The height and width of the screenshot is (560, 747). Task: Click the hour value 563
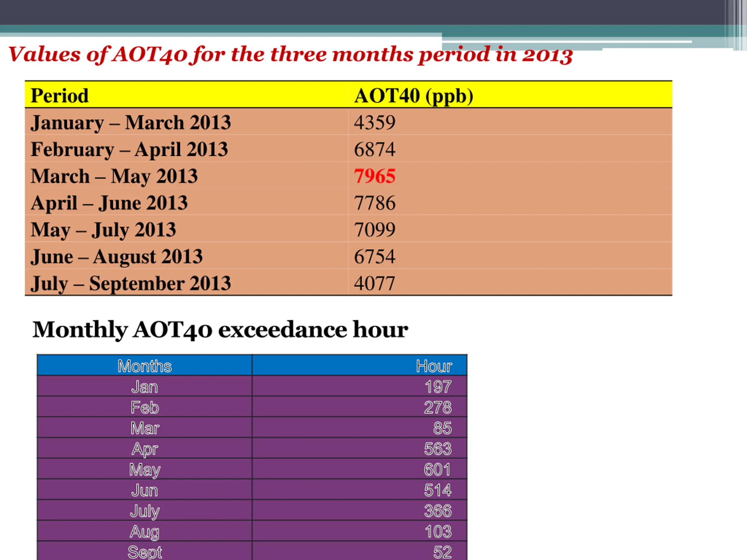click(x=438, y=449)
